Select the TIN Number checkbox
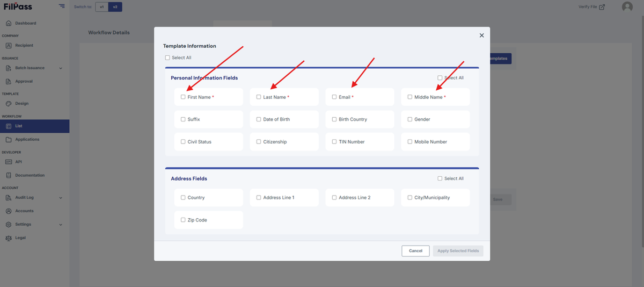The image size is (644, 287). point(334,142)
